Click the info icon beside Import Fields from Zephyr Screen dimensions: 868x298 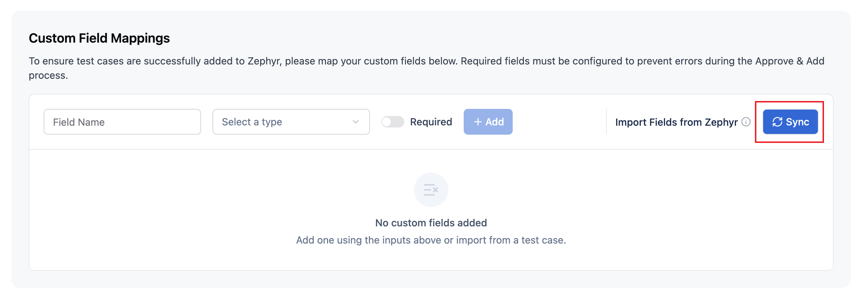pos(746,122)
